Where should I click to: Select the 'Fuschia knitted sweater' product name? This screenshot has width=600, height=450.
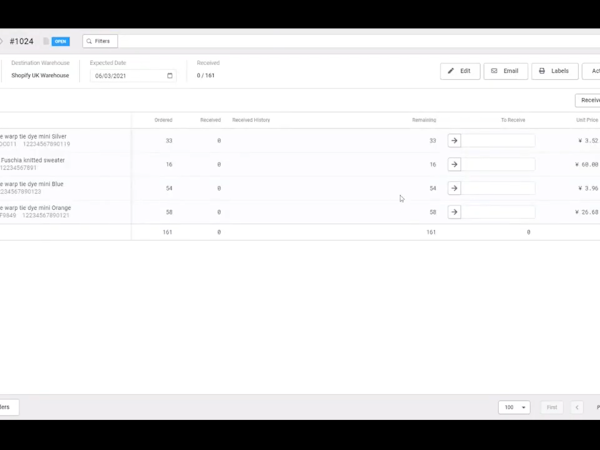pos(33,160)
